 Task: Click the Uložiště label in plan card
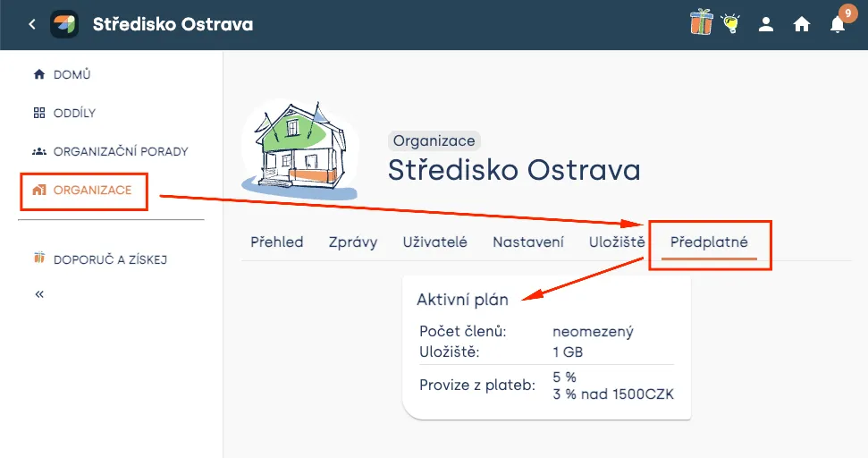[449, 352]
